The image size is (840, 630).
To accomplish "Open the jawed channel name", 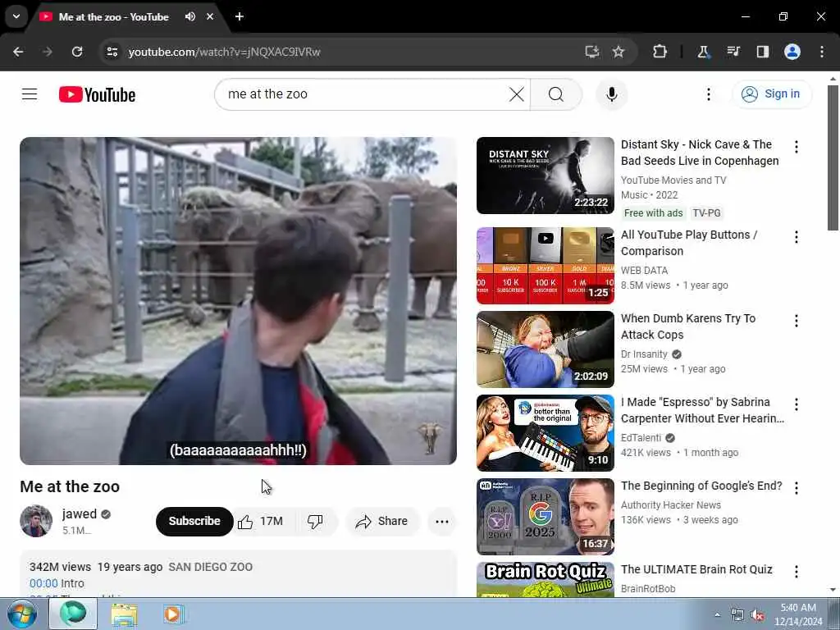I will pos(80,514).
